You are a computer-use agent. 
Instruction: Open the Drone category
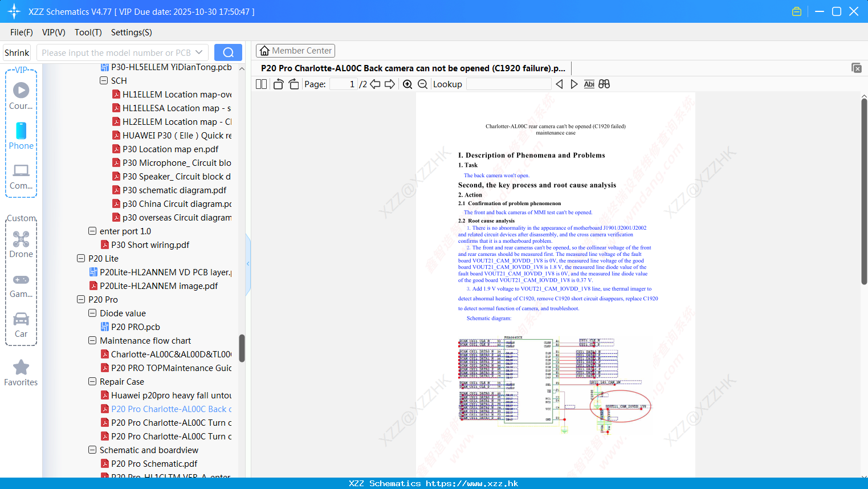pyautogui.click(x=21, y=244)
